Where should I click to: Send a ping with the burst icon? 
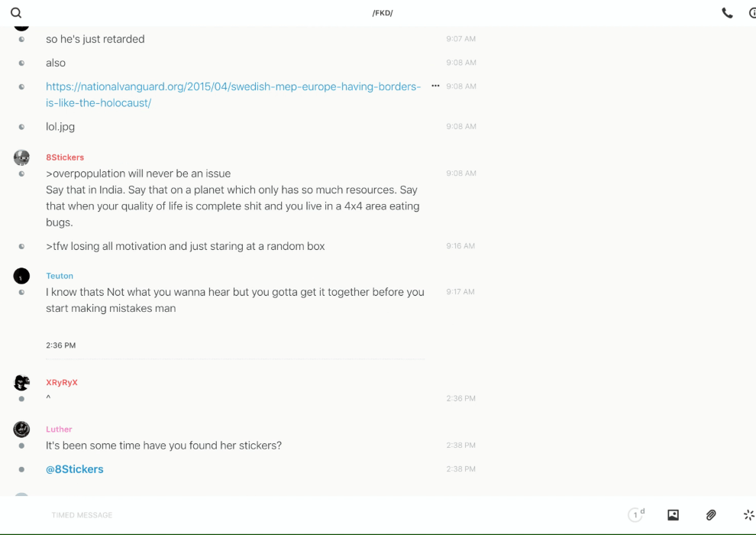748,515
